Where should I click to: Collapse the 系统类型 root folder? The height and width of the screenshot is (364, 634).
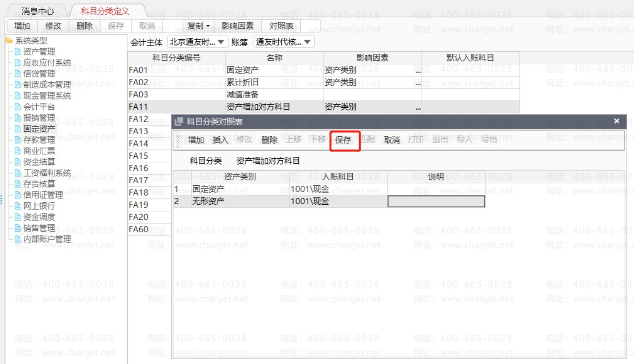pyautogui.click(x=9, y=41)
